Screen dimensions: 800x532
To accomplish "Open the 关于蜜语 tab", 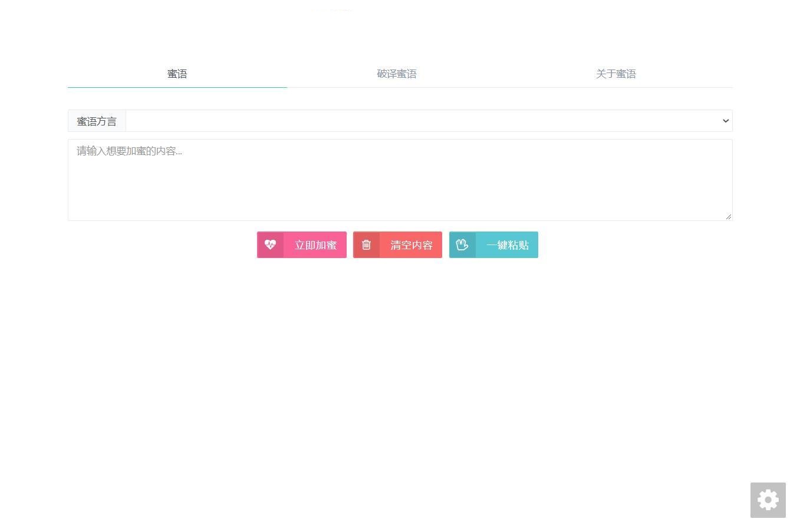I will click(x=615, y=73).
